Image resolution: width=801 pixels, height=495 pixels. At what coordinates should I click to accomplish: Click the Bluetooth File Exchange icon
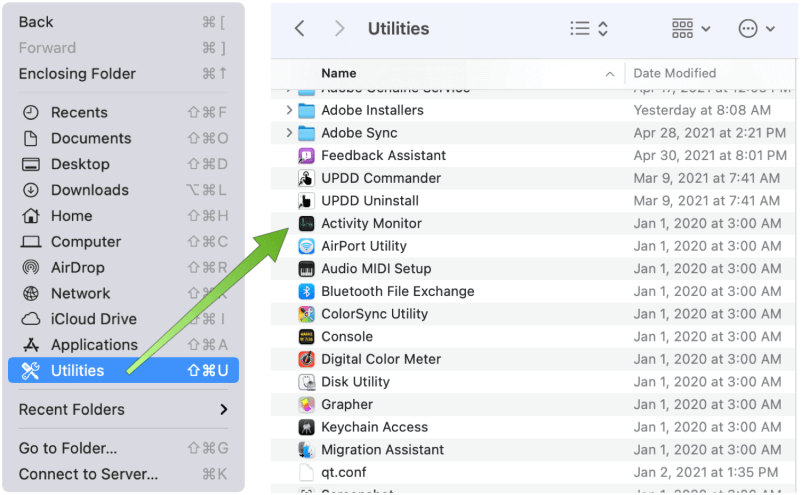pos(307,292)
